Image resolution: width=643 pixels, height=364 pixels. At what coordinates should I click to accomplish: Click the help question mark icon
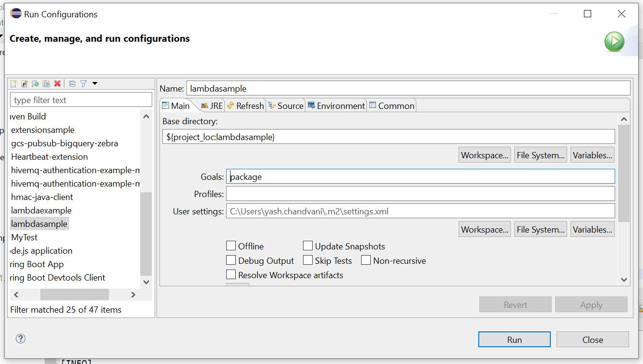tap(20, 339)
